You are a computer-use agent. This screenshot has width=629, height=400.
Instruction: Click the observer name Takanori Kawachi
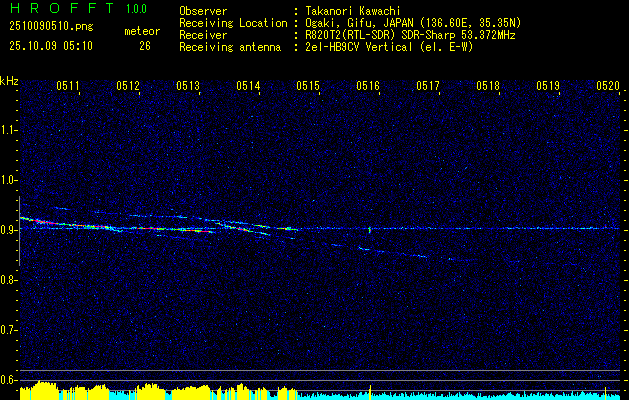tap(352, 11)
